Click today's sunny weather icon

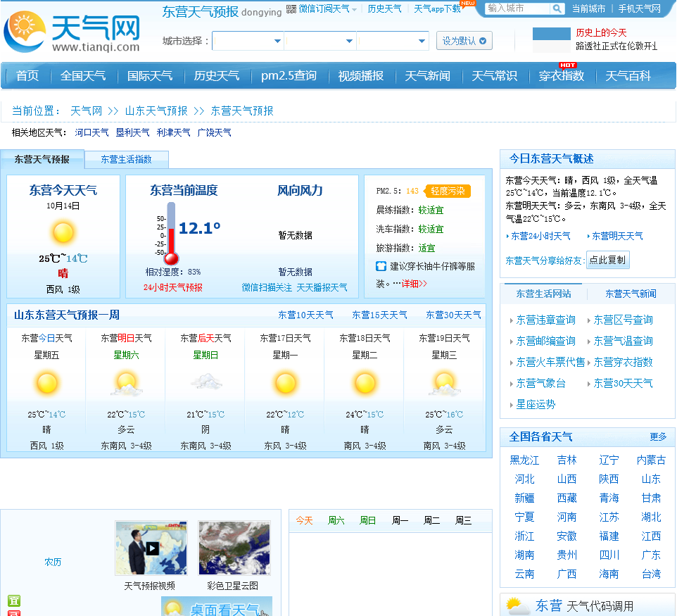(63, 232)
